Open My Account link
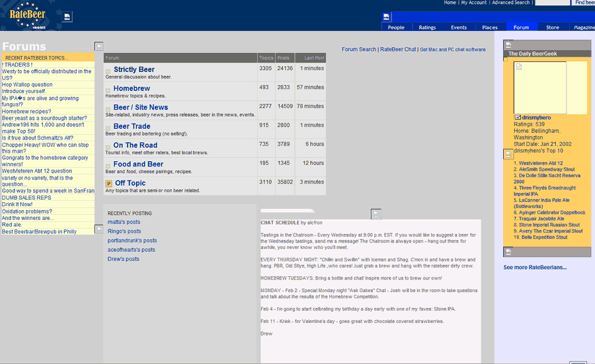Image resolution: width=595 pixels, height=364 pixels. tap(473, 3)
